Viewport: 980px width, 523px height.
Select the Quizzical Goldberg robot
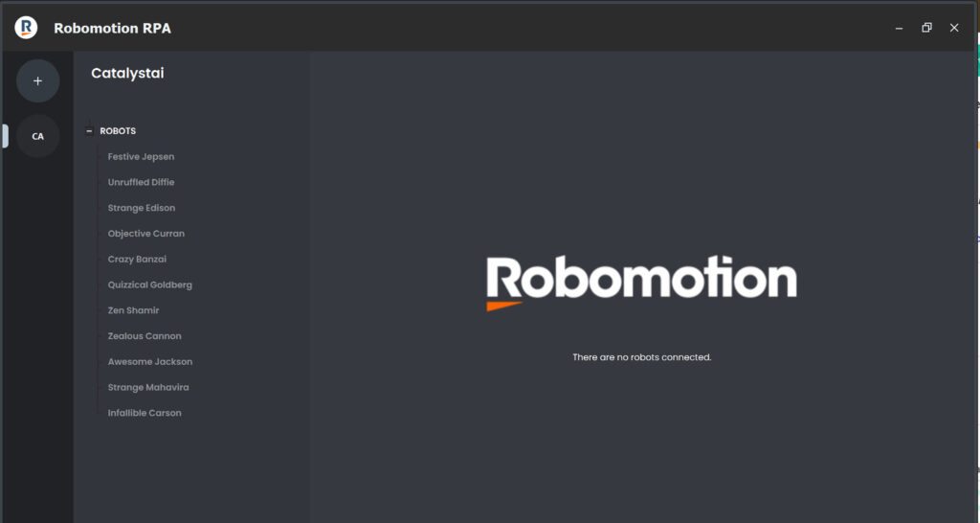(150, 284)
